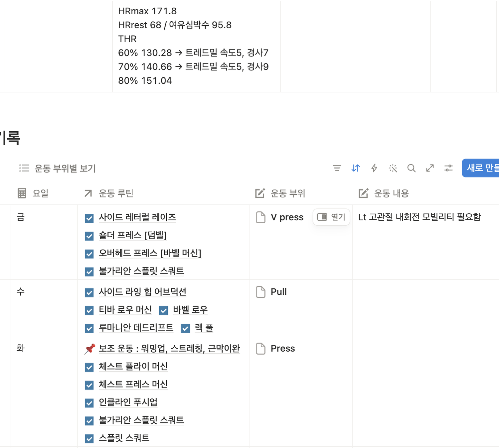The image size is (499, 448).
Task: Click the 운동 내용 column header
Action: 384,193
